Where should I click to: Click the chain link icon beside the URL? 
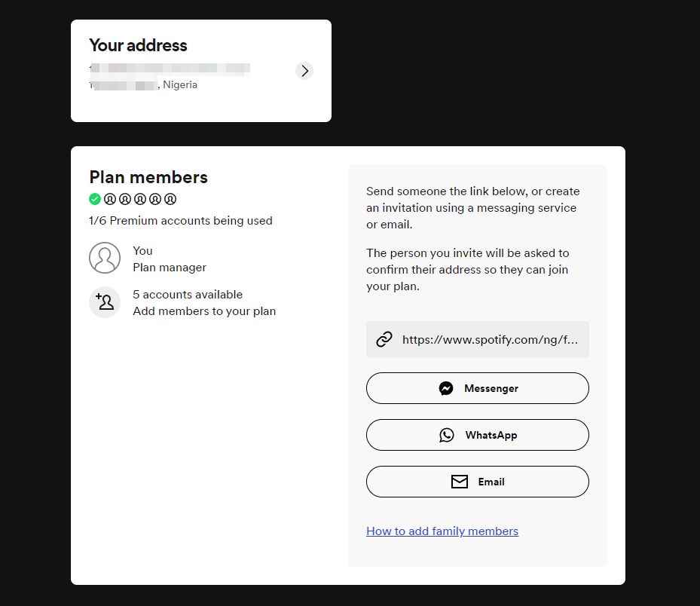click(384, 339)
